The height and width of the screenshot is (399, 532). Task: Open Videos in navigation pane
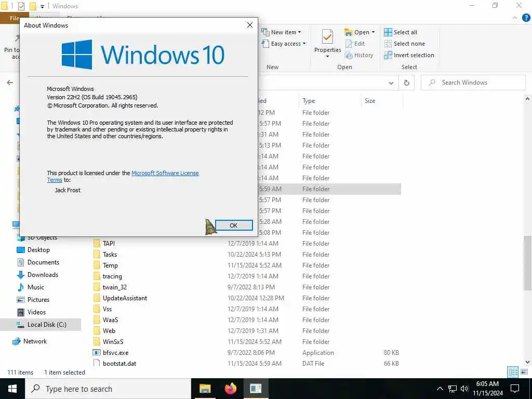[x=37, y=312]
